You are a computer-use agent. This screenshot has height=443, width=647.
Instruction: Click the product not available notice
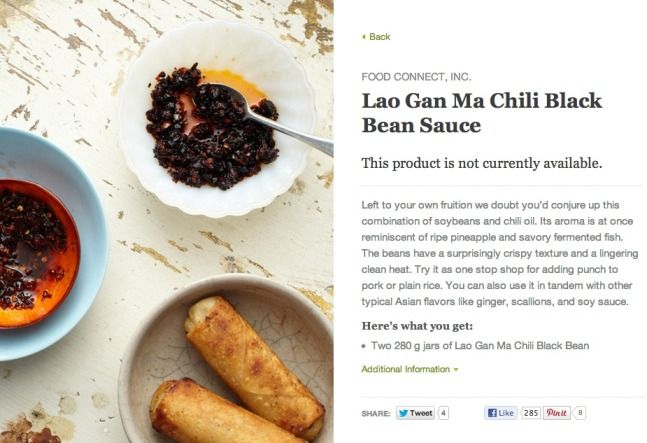pos(482,163)
